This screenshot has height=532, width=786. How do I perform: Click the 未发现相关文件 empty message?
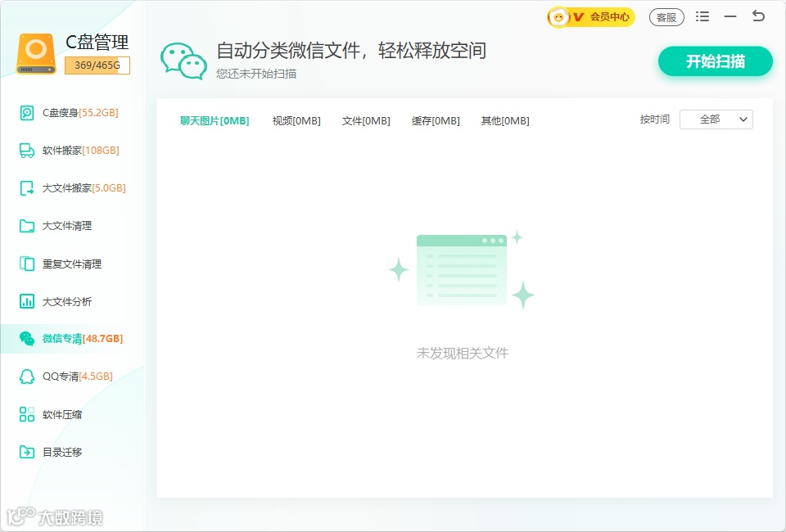point(462,353)
